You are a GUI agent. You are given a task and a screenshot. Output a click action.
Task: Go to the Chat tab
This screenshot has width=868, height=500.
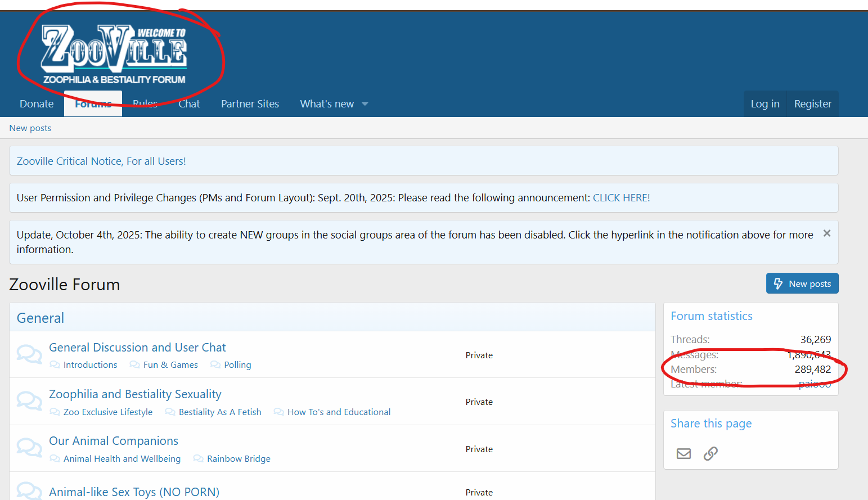(189, 104)
